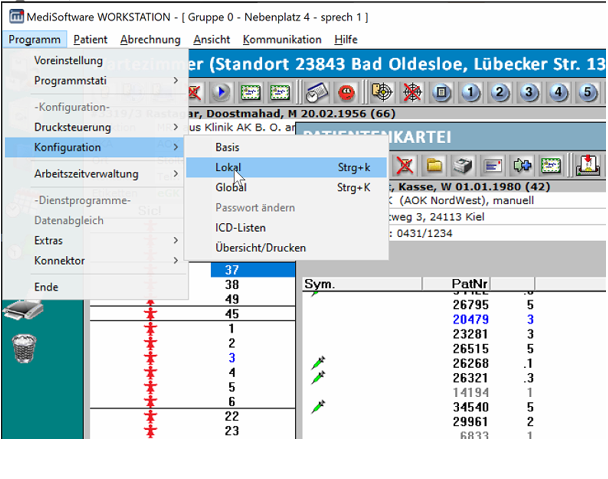
Task: Click the blue play arrow toolbar button
Action: tap(221, 92)
